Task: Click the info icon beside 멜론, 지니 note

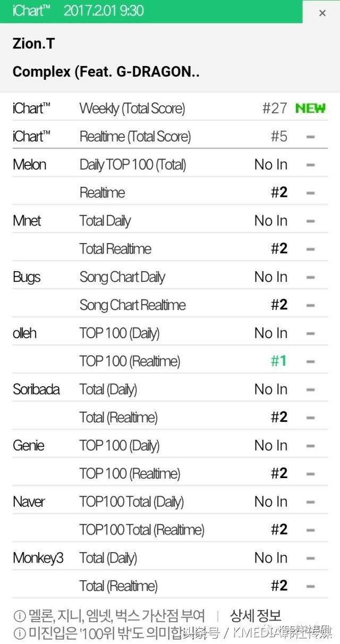Action: [x=19, y=616]
